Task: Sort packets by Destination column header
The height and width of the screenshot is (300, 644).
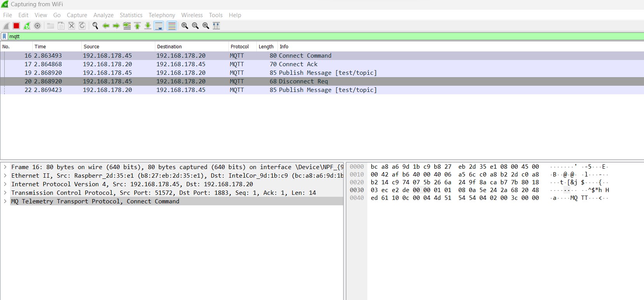Action: pyautogui.click(x=191, y=46)
